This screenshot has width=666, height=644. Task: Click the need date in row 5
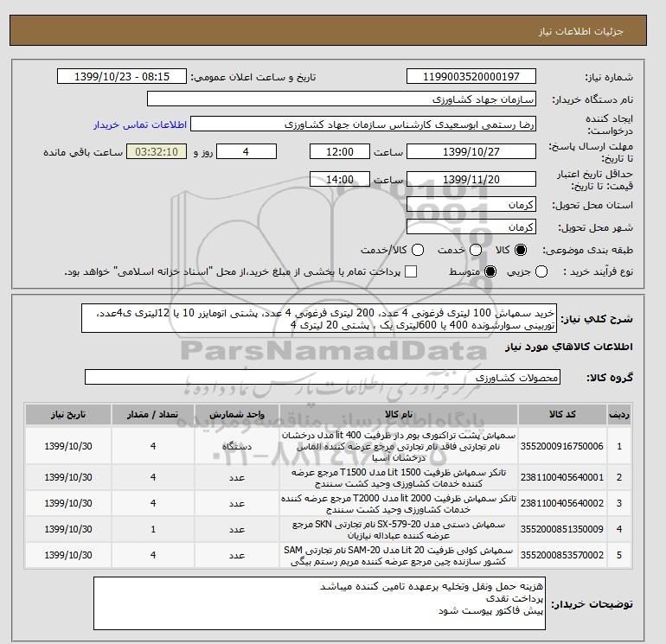68,555
